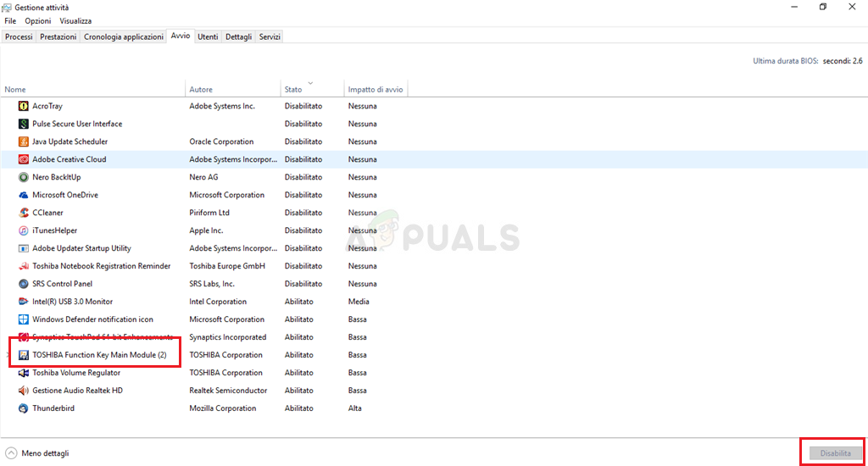This screenshot has height=466, width=868.
Task: Select the Gestione Audio Realtek HD speaker icon
Action: [x=23, y=391]
